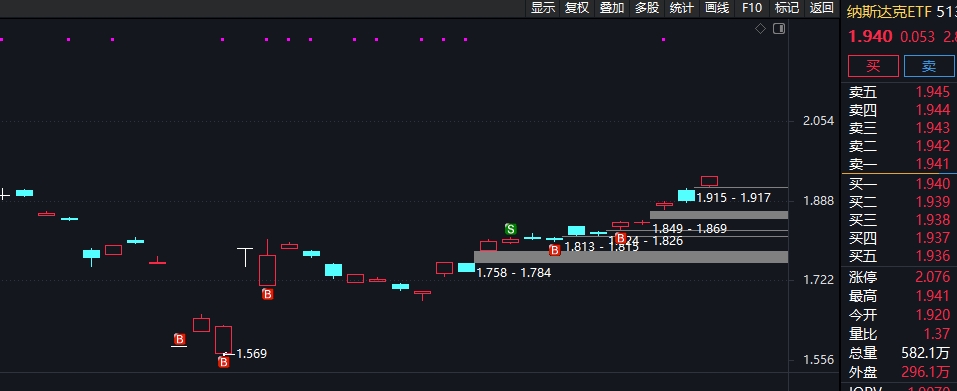This screenshot has height=391, width=957.
Task: Open 统计 statistics tool
Action: (x=682, y=8)
